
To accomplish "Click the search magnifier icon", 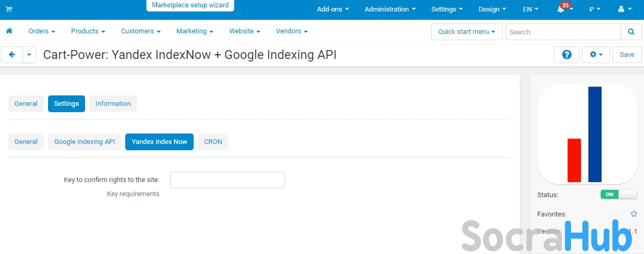I will (x=631, y=32).
